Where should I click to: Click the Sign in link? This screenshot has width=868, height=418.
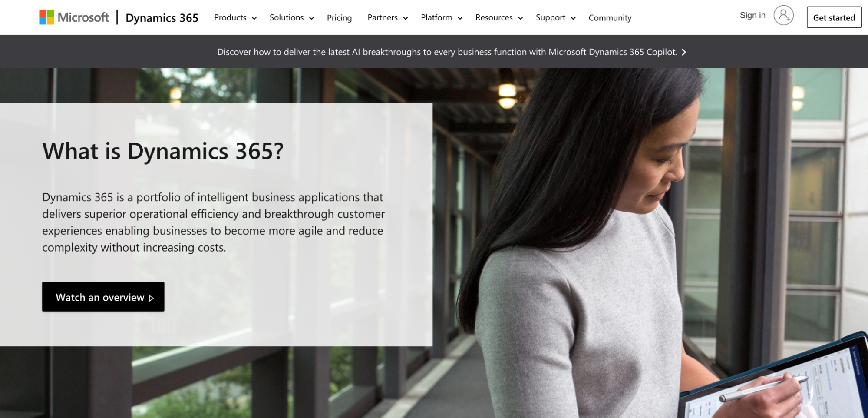(x=752, y=15)
